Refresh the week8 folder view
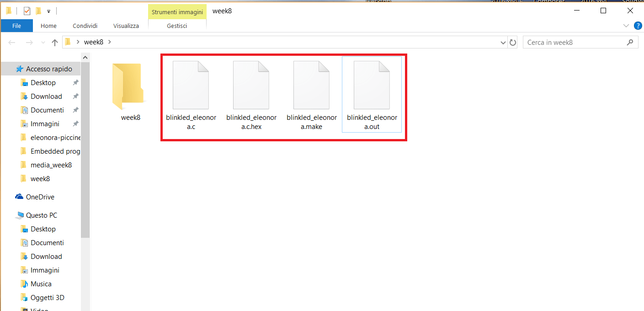This screenshot has width=644, height=311. pyautogui.click(x=513, y=43)
